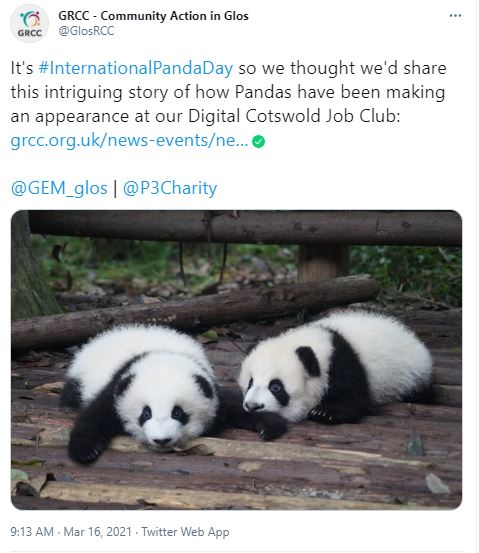Open the panda cubs photo
Screen dimensions: 479x553
tap(236, 360)
